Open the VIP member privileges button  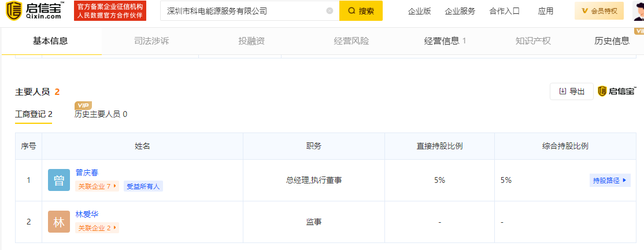tap(599, 11)
